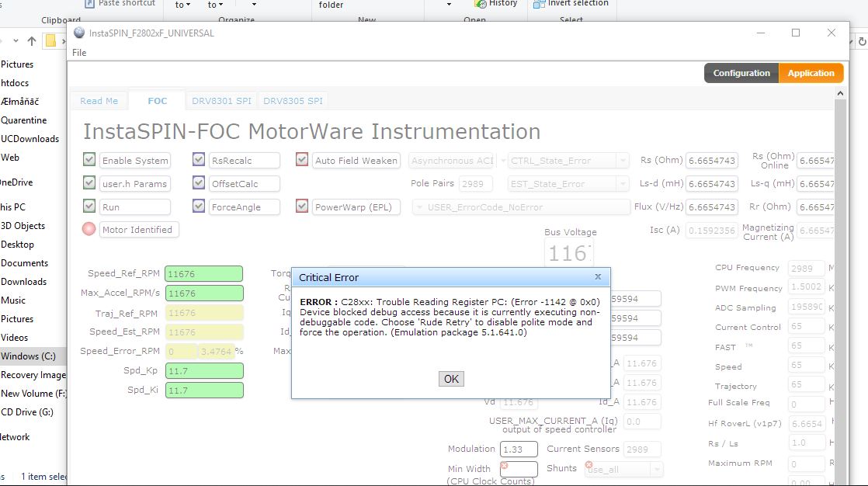The image size is (868, 486).
Task: Click the Rs (Ohm) value field
Action: pos(712,161)
